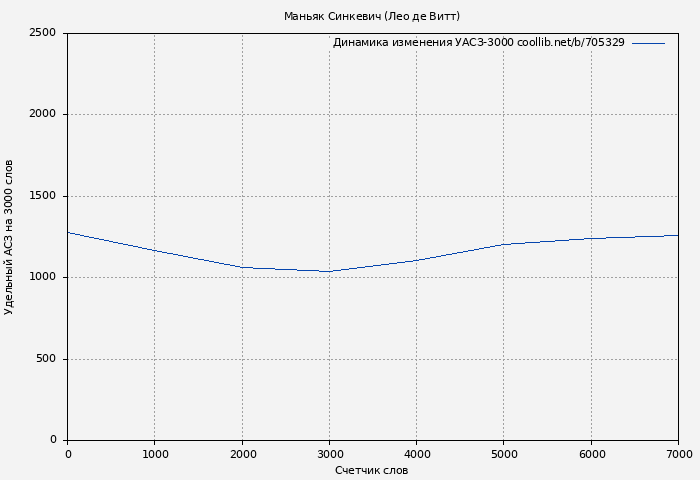Click the 4000 tick label on the x-axis
This screenshot has height=480, width=700.
416,454
